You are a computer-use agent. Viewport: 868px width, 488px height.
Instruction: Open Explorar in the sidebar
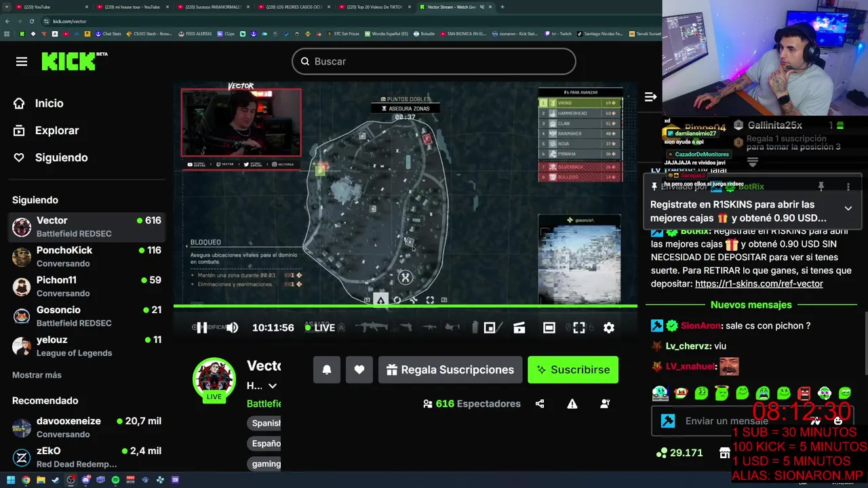click(x=46, y=130)
